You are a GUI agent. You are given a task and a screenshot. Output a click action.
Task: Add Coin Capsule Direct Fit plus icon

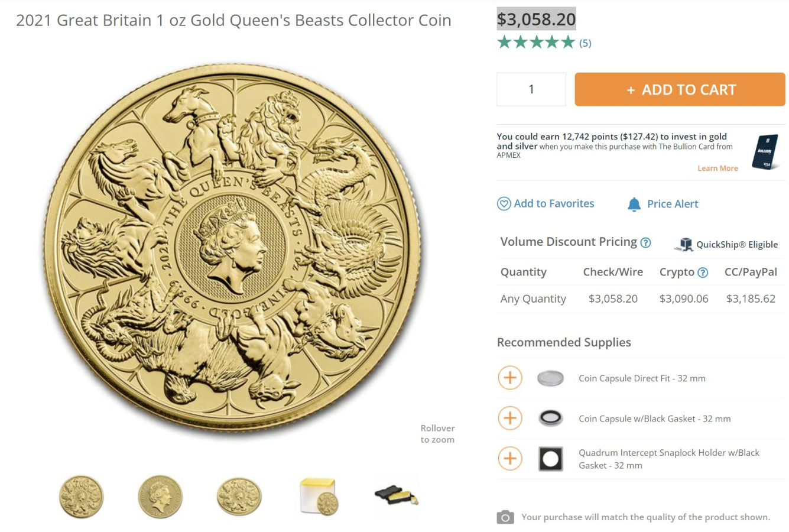coord(510,378)
